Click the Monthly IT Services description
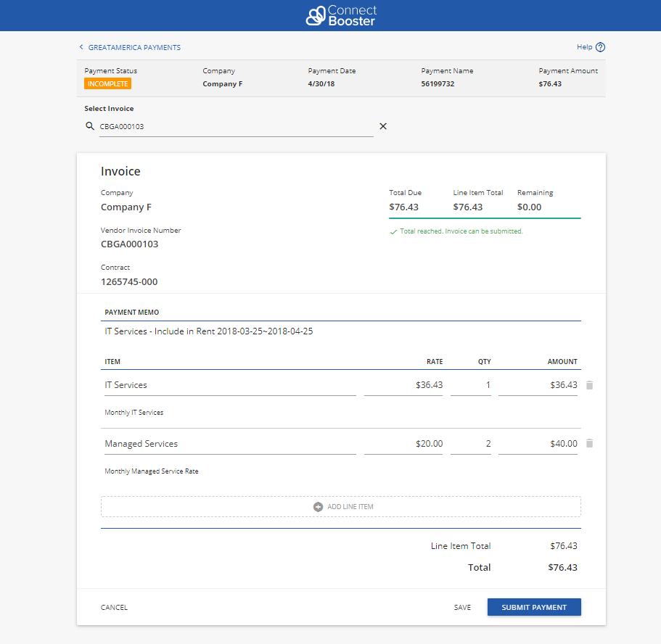Screen dimensions: 661x644 (134, 413)
